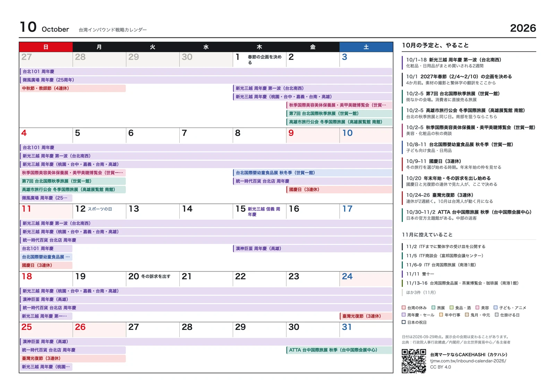Select the 仕掛ける日 legend swatch
This screenshot has height=392, width=555.
coord(497,315)
